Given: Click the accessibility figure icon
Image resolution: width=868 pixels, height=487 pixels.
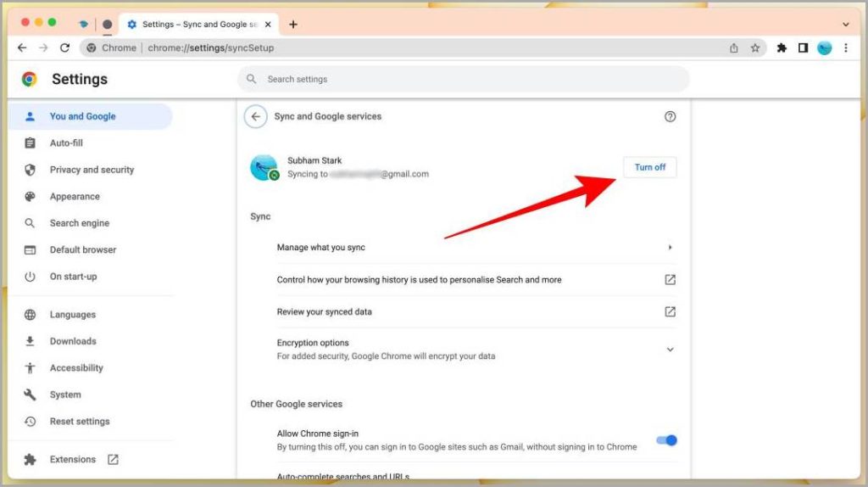Looking at the screenshot, I should (x=30, y=368).
